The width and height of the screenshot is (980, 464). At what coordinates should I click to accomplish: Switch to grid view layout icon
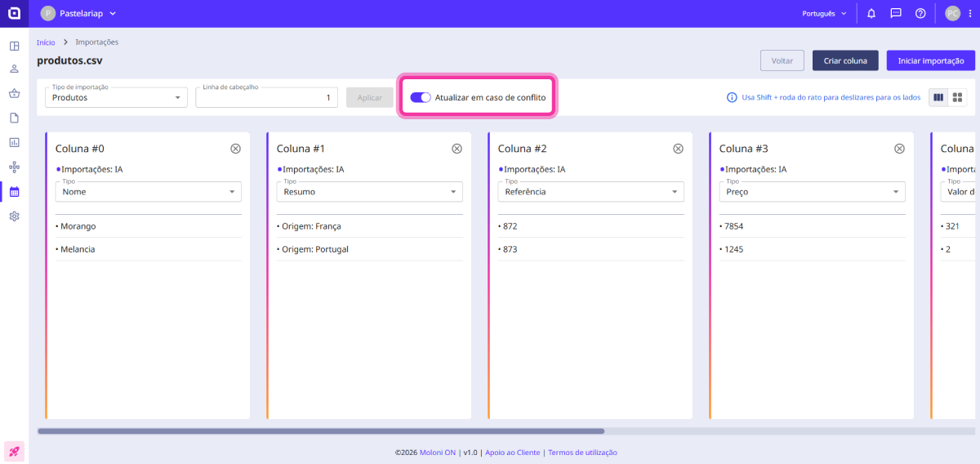point(957,97)
